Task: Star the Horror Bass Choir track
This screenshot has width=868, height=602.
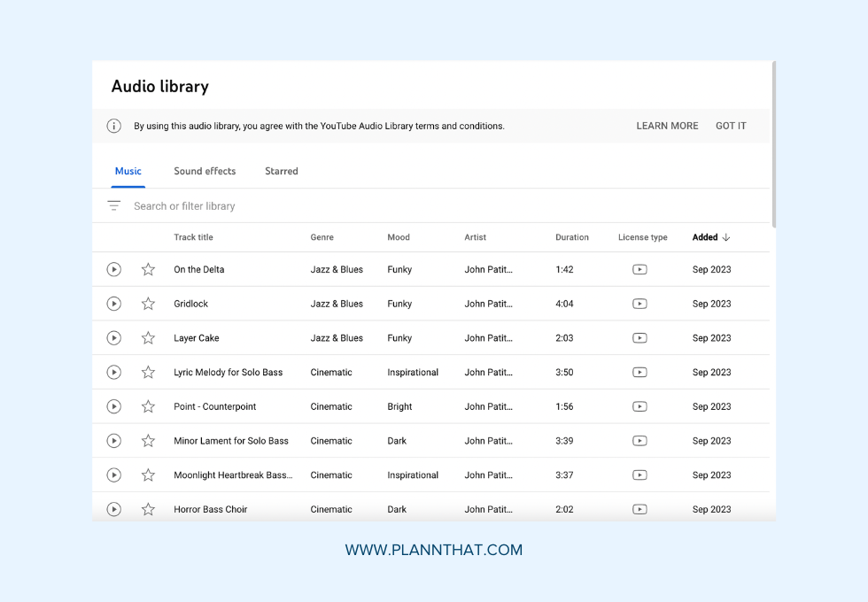Action: pyautogui.click(x=148, y=510)
